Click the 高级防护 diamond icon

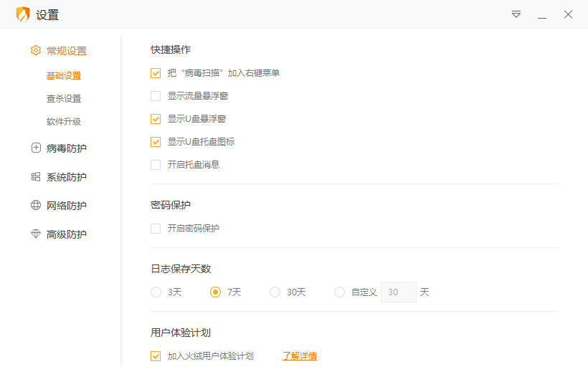36,234
